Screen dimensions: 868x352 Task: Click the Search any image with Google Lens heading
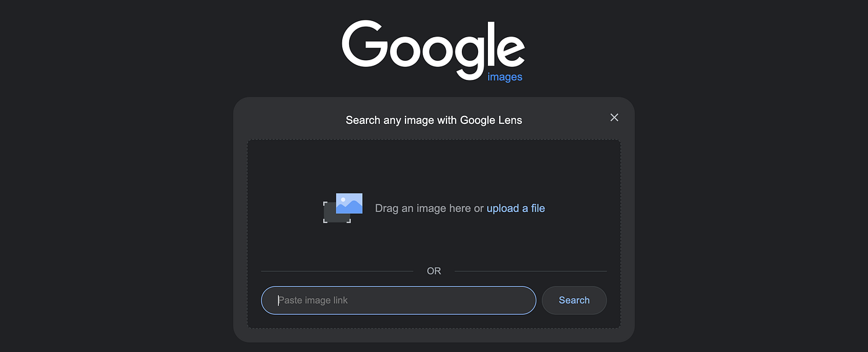(x=434, y=120)
